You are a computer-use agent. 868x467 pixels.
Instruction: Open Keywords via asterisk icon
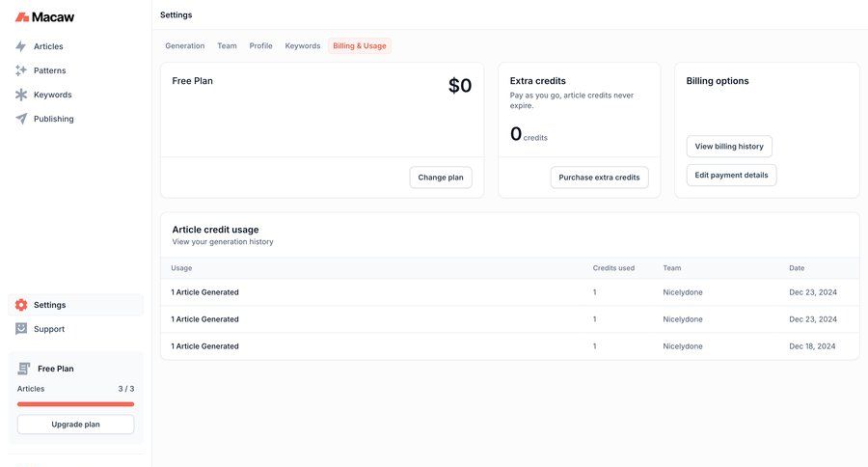point(21,95)
